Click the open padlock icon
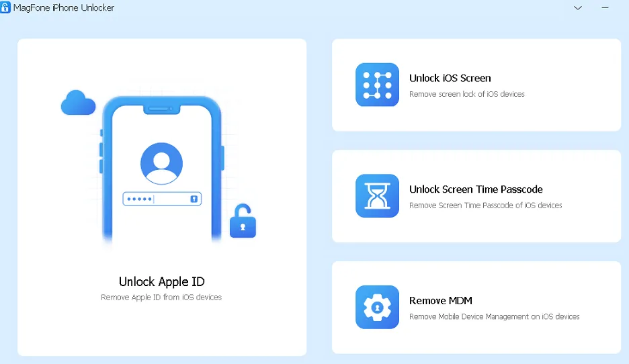 (x=243, y=223)
